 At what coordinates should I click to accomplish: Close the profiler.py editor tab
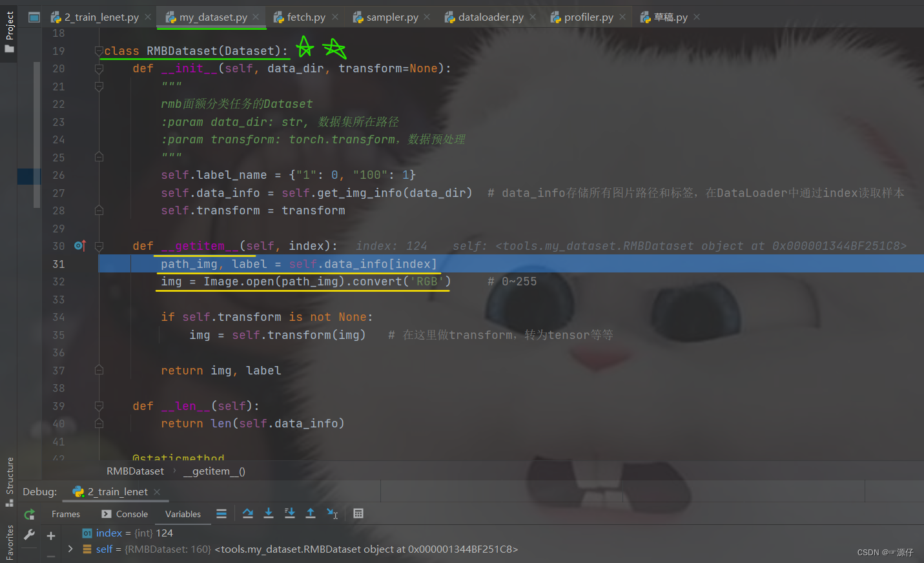tap(622, 17)
